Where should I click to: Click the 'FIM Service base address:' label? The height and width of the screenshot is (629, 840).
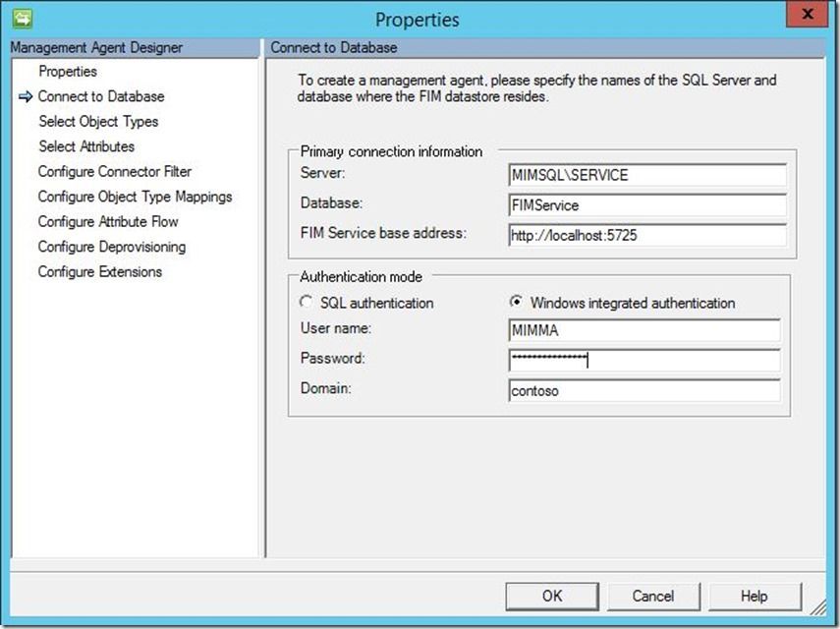tap(383, 233)
